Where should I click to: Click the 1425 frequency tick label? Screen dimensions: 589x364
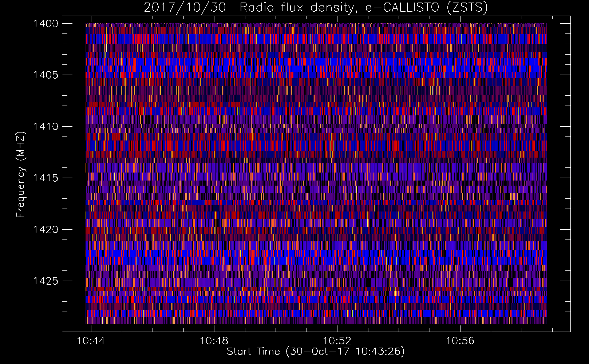click(x=46, y=281)
